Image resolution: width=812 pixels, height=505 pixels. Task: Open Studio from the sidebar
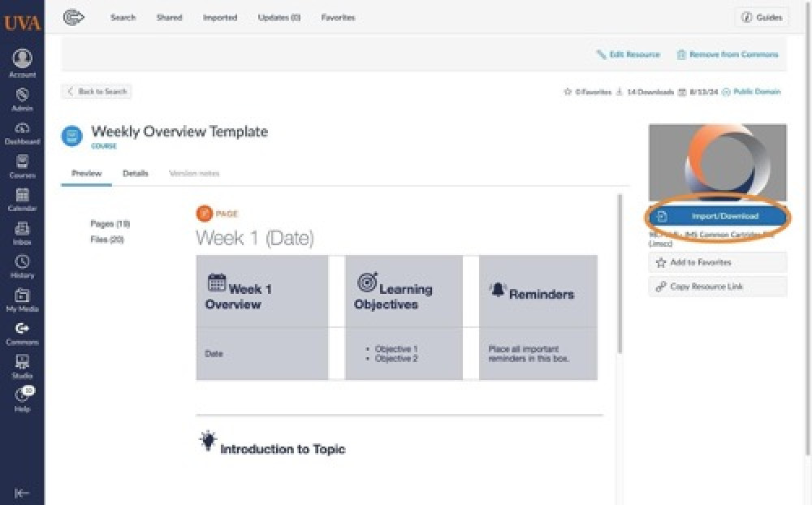22,367
